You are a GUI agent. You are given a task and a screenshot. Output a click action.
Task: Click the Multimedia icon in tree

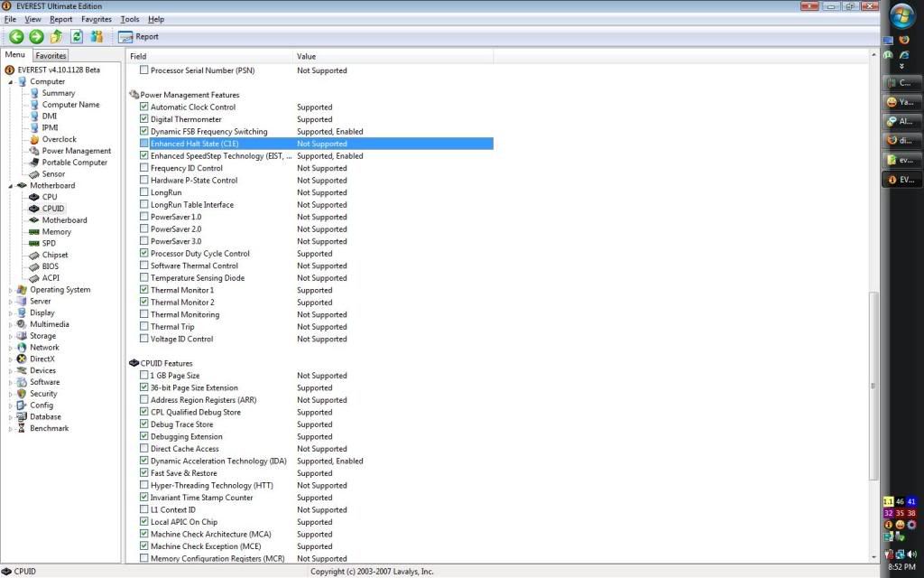coord(22,324)
